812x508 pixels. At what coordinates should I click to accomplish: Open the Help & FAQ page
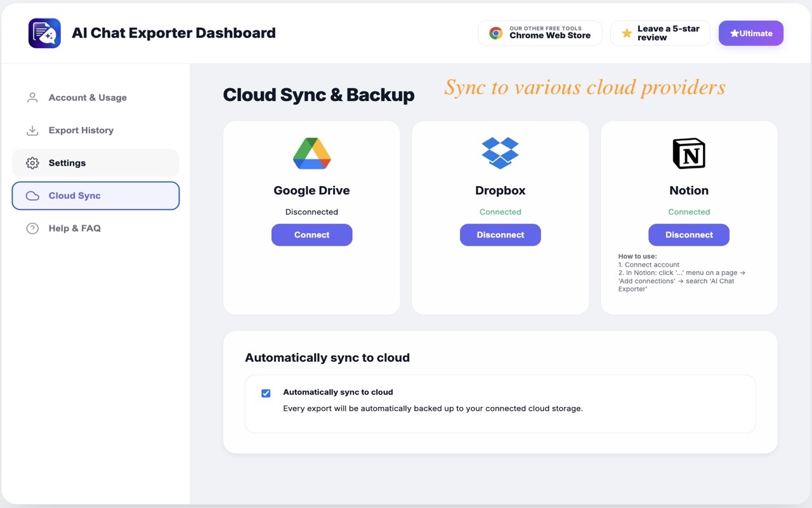click(x=75, y=229)
